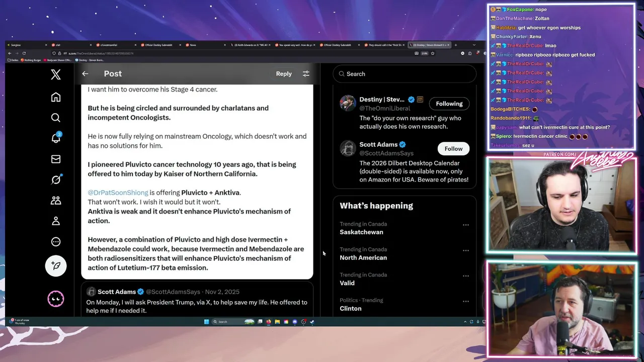Open the X logo home link

pos(56,74)
